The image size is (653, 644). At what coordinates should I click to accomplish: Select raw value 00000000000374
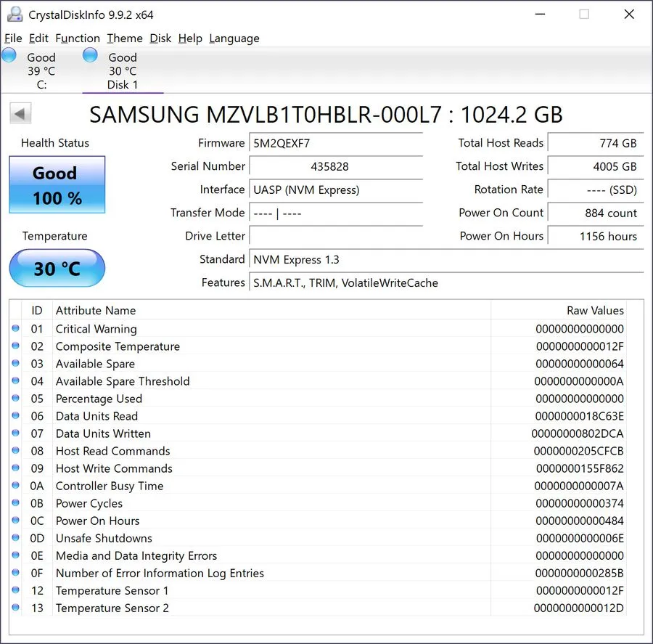tap(580, 504)
